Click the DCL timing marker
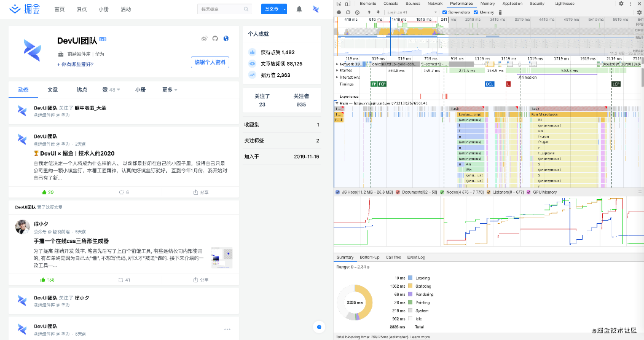Image resolution: width=644 pixels, height=340 pixels. [489, 84]
